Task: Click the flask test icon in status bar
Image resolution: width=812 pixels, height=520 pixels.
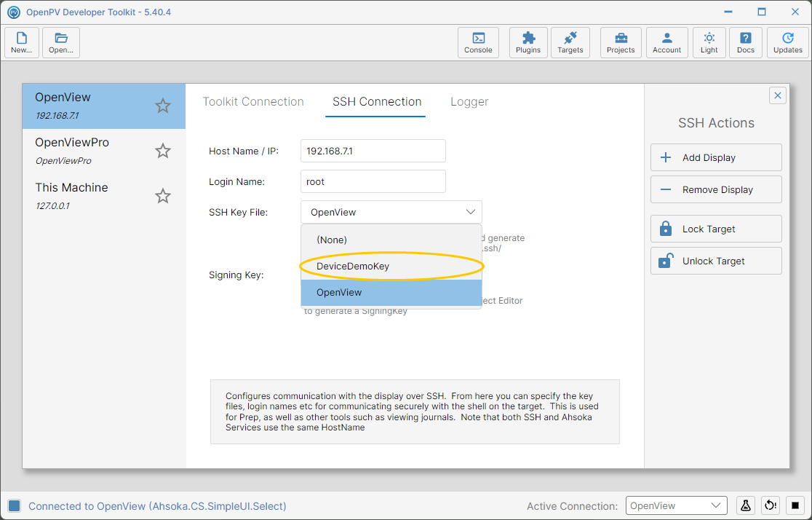Action: click(x=746, y=505)
